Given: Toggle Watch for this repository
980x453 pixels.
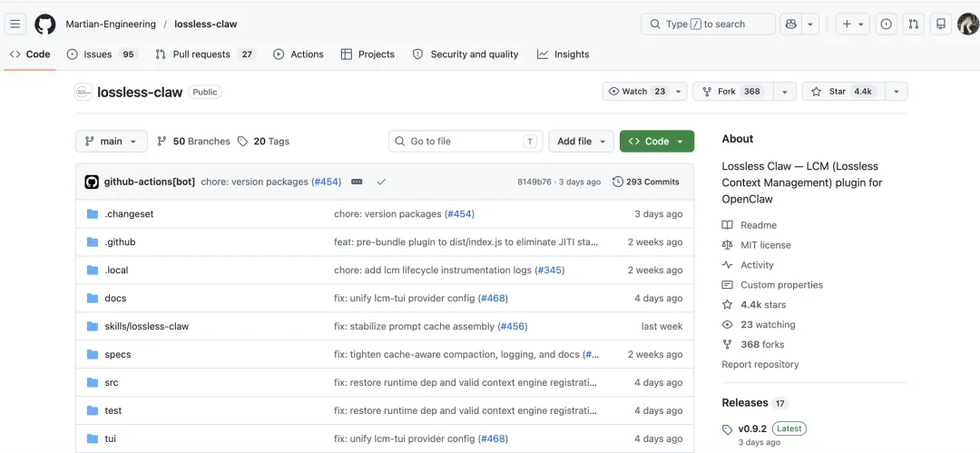Looking at the screenshot, I should (x=637, y=92).
